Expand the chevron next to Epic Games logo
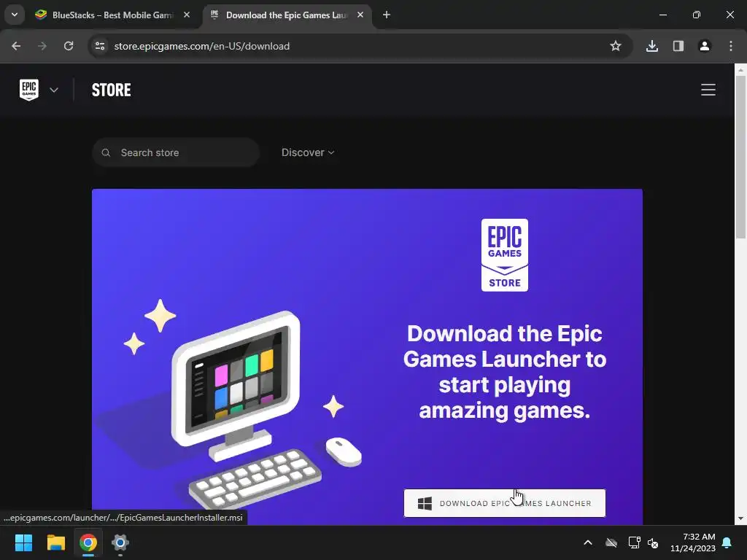747x560 pixels. (x=54, y=90)
